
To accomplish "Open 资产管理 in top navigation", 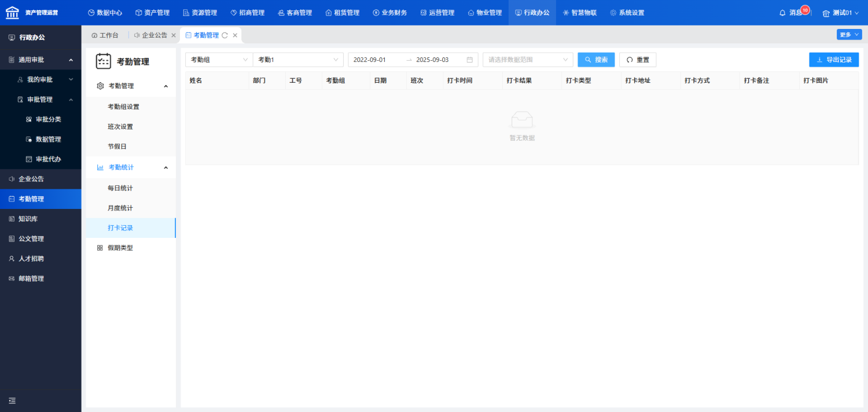I will [x=152, y=13].
